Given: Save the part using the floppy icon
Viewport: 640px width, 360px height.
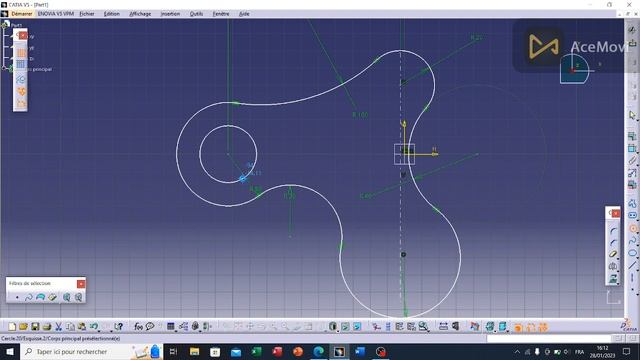Looking at the screenshot, I should click(35, 327).
